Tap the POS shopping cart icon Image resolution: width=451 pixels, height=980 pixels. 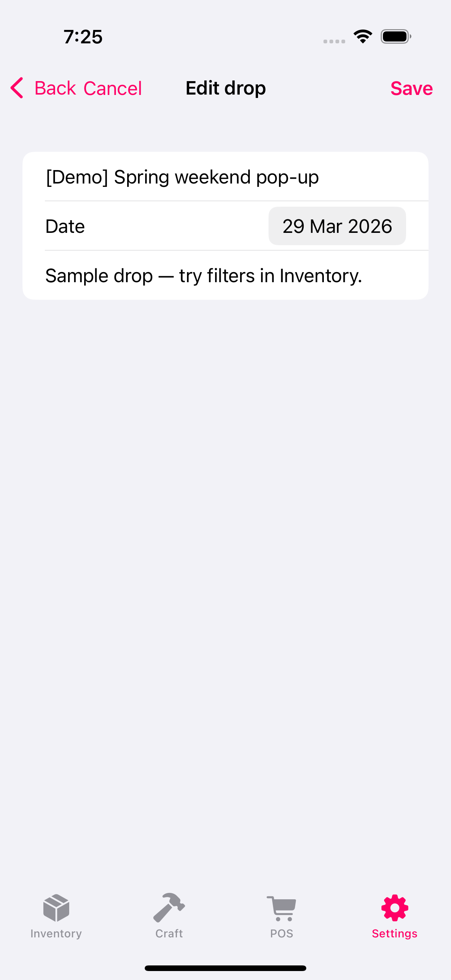click(282, 908)
